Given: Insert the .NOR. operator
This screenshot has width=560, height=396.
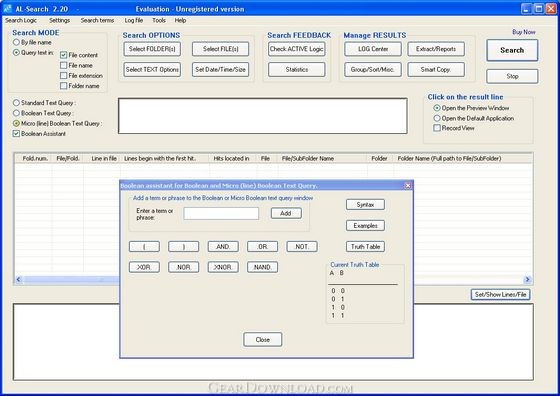Looking at the screenshot, I should (184, 267).
